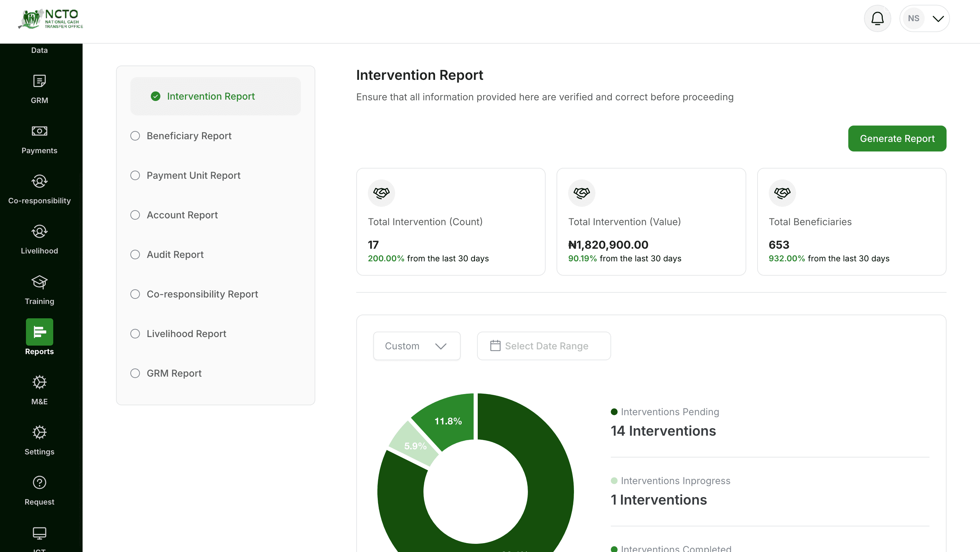Viewport: 980px width, 552px height.
Task: Click the count value 17
Action: pos(373,245)
